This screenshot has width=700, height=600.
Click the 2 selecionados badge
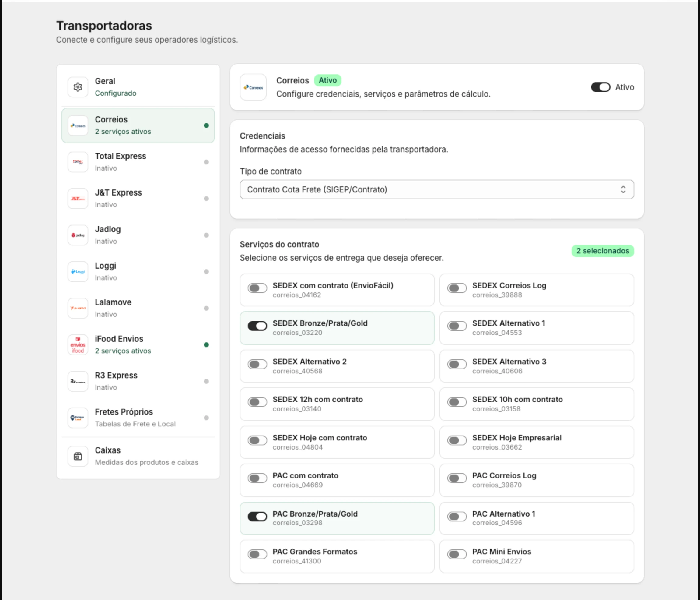point(602,251)
